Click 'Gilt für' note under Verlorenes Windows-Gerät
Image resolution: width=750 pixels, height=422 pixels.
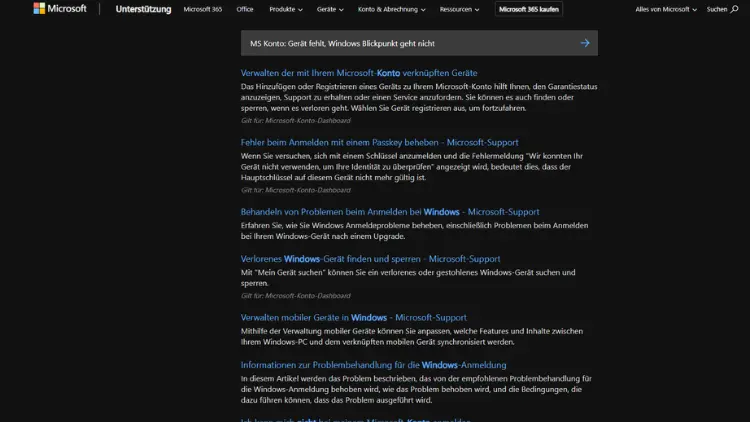pyautogui.click(x=296, y=296)
